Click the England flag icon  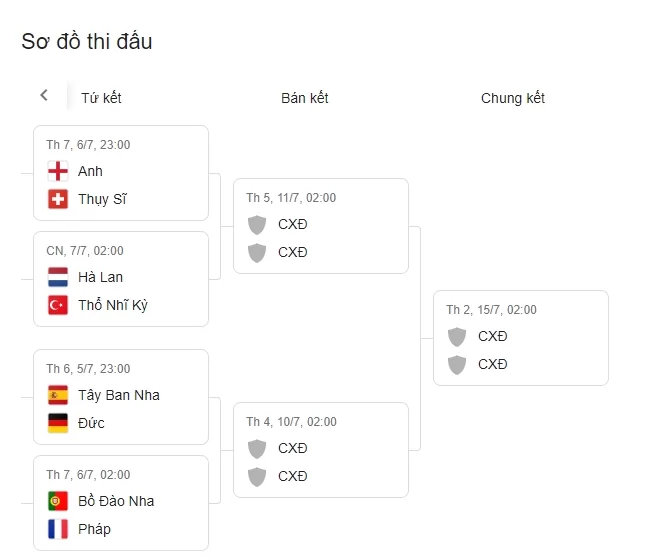58,171
